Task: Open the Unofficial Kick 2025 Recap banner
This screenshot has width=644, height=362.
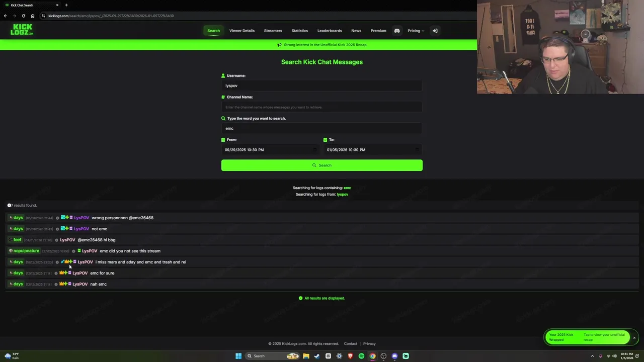Action: 322,45
